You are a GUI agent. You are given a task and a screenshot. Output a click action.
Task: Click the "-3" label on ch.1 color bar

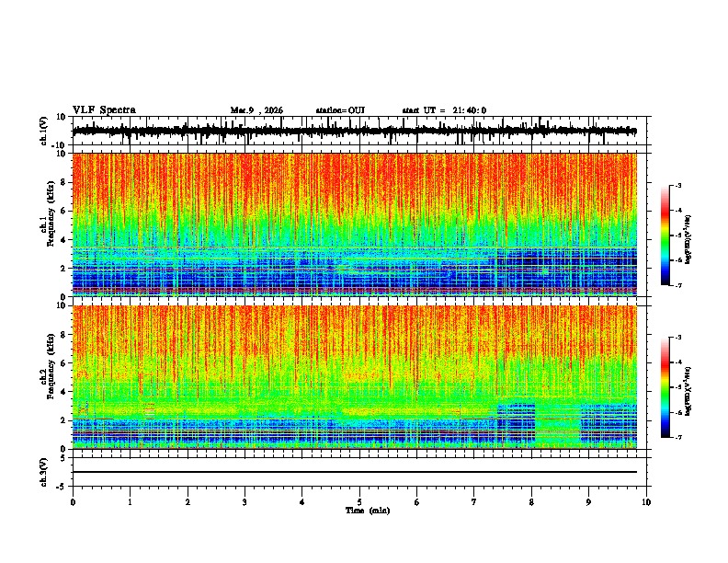677,185
